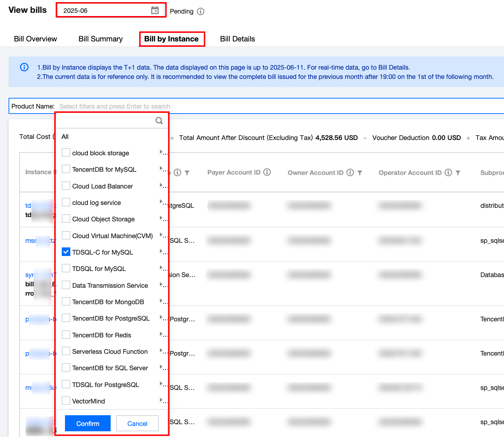Screen dimensions: 504x437
Task: Cancel the product name filter selection
Action: click(137, 423)
